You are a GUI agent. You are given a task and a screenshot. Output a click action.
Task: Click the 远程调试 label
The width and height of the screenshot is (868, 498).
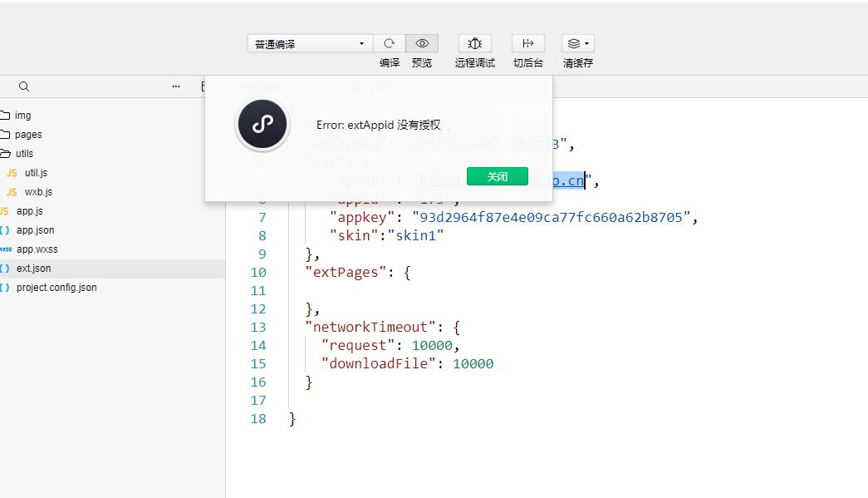coord(475,62)
